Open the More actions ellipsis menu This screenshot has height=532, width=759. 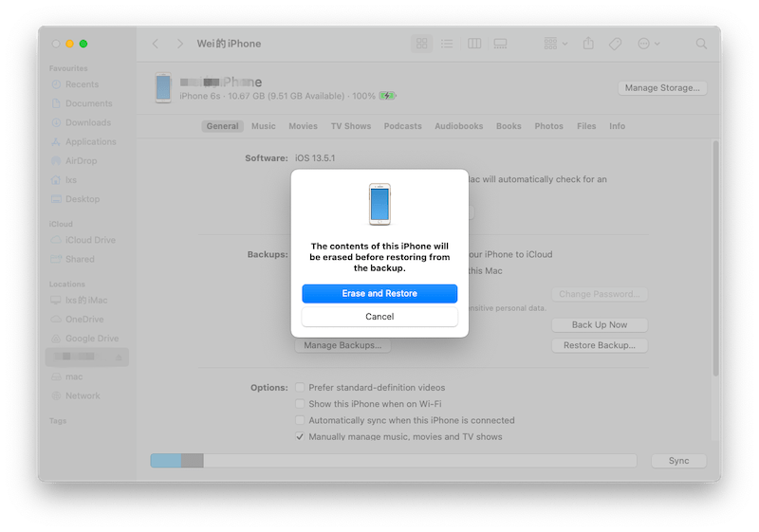(649, 44)
